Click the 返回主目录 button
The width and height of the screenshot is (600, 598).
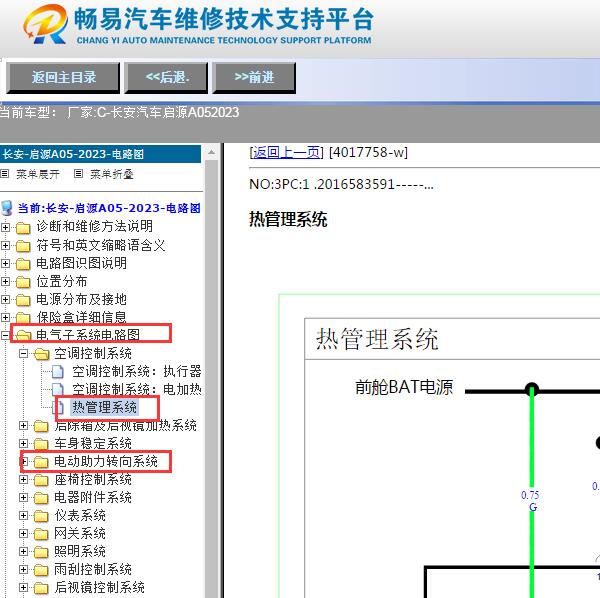coord(63,78)
